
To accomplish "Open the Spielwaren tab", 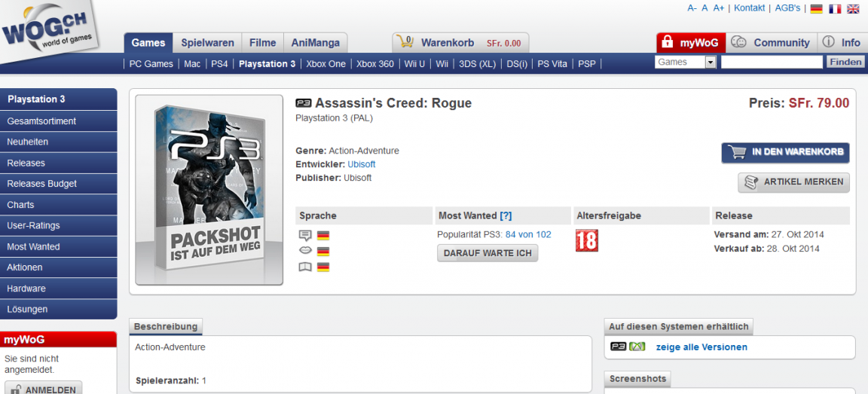I will point(206,43).
